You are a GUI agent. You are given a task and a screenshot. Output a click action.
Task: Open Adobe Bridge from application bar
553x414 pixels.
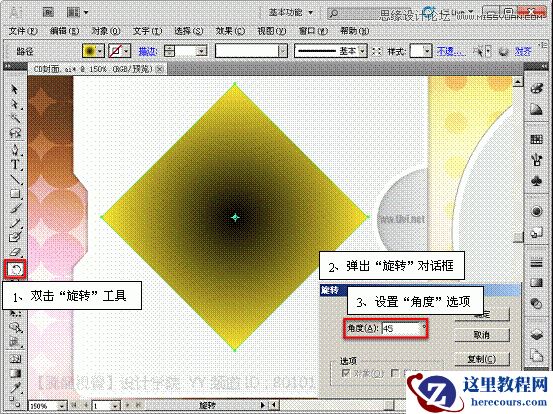48,13
